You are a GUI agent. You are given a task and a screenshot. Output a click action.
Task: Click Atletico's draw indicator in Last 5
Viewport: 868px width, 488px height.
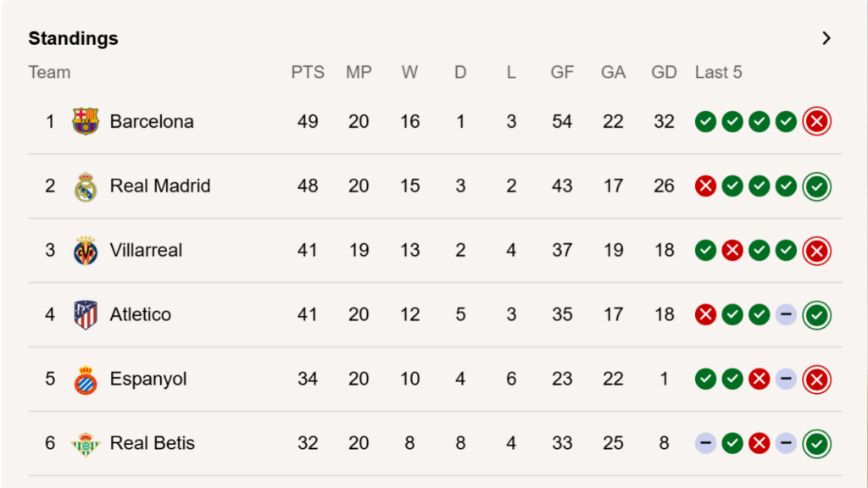784,314
